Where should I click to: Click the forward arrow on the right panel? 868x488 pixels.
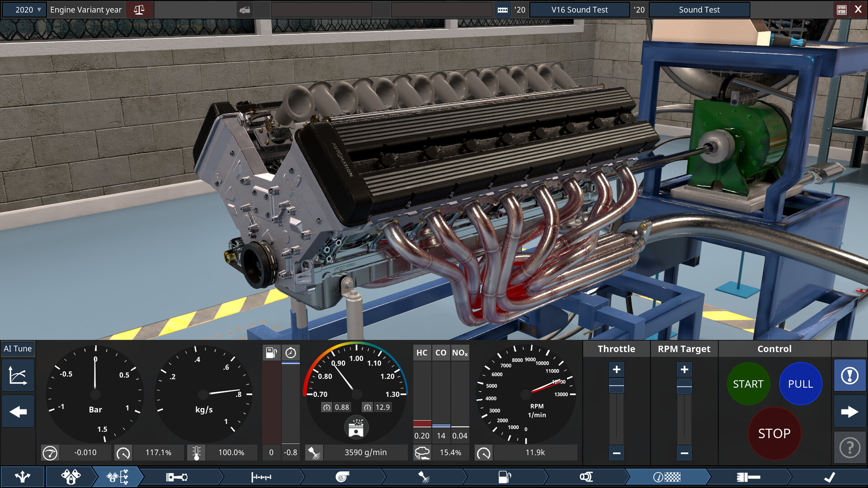click(x=850, y=411)
